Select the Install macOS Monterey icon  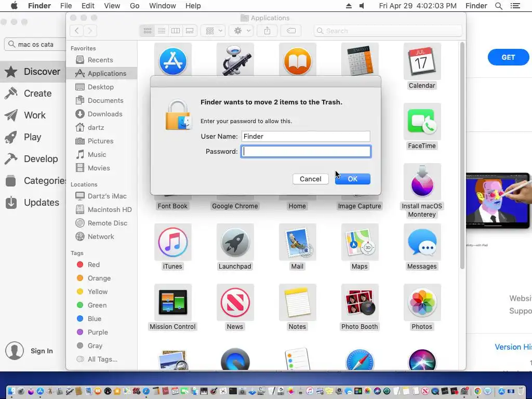pos(422,182)
